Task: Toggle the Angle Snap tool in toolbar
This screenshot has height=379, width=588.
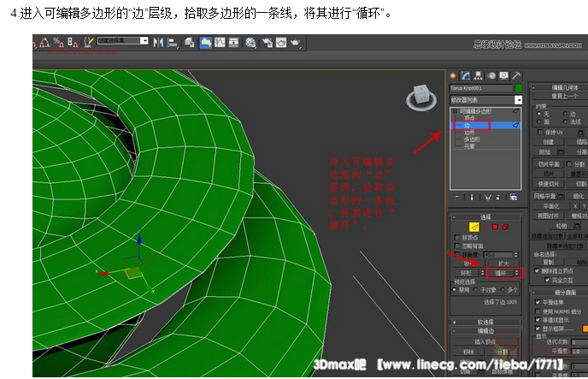Action: point(44,42)
